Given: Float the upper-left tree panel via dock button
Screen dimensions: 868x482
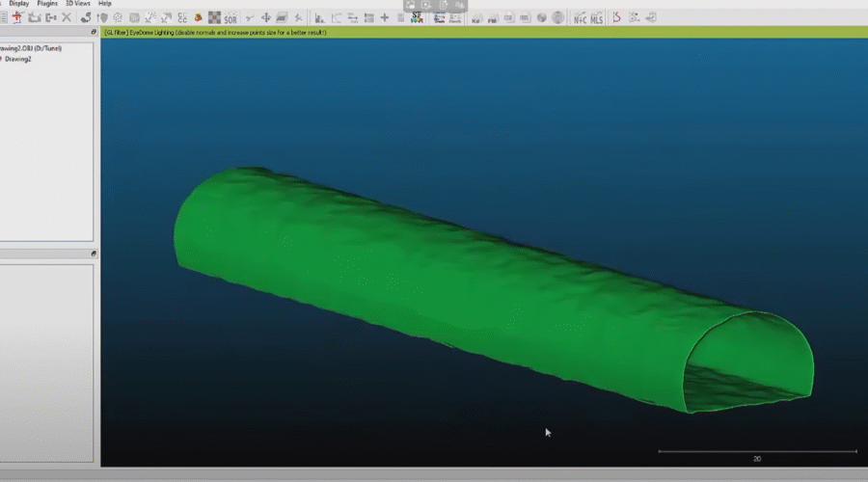Looking at the screenshot, I should (x=94, y=33).
